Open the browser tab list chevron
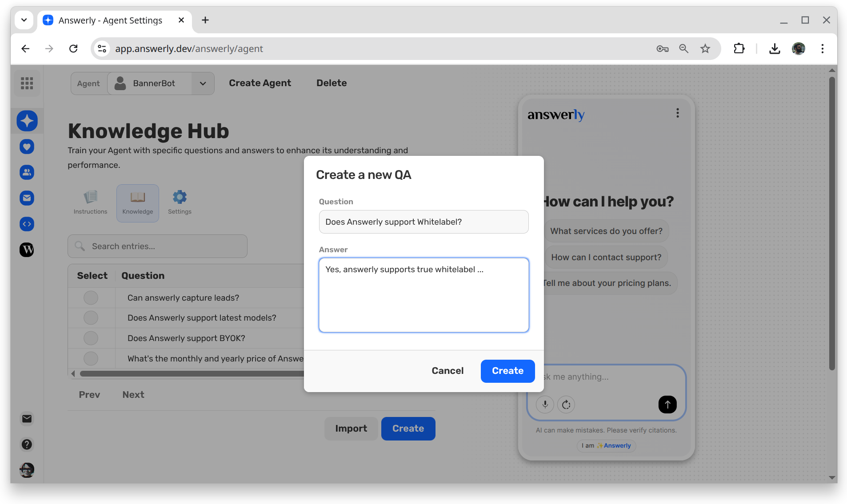Image resolution: width=847 pixels, height=504 pixels. click(x=24, y=20)
